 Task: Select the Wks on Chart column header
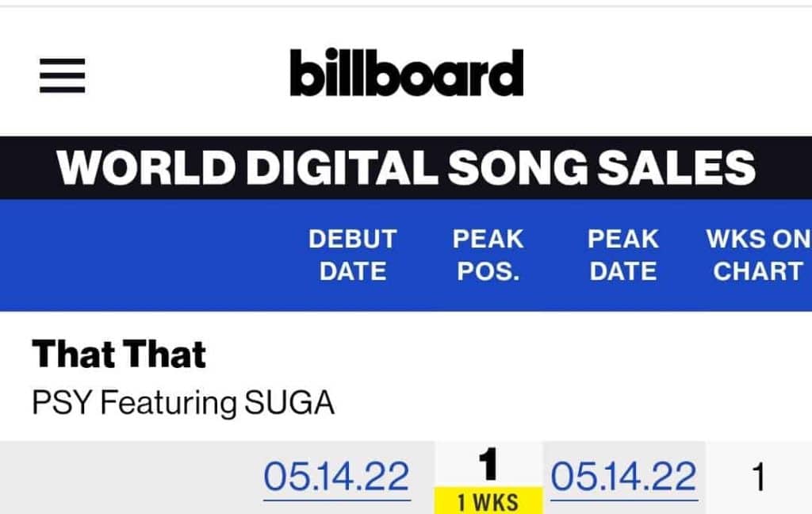pos(757,255)
